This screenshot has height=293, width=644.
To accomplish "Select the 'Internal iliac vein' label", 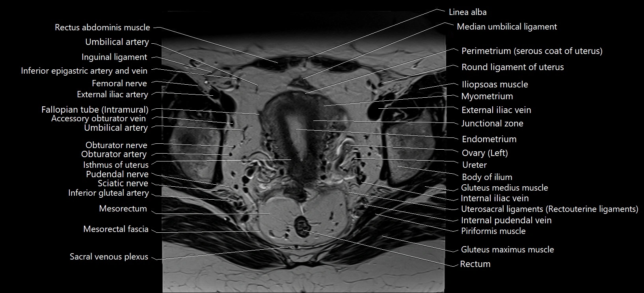I will click(495, 198).
